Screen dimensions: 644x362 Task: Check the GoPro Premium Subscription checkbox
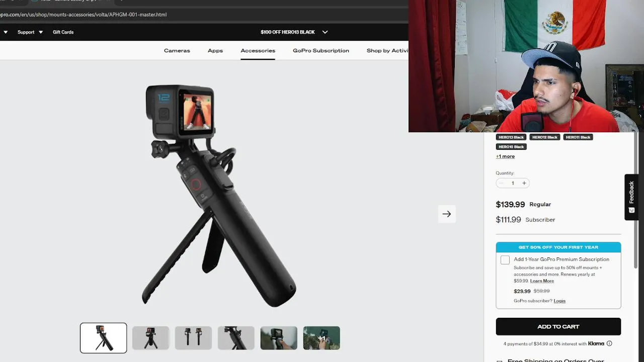(505, 260)
